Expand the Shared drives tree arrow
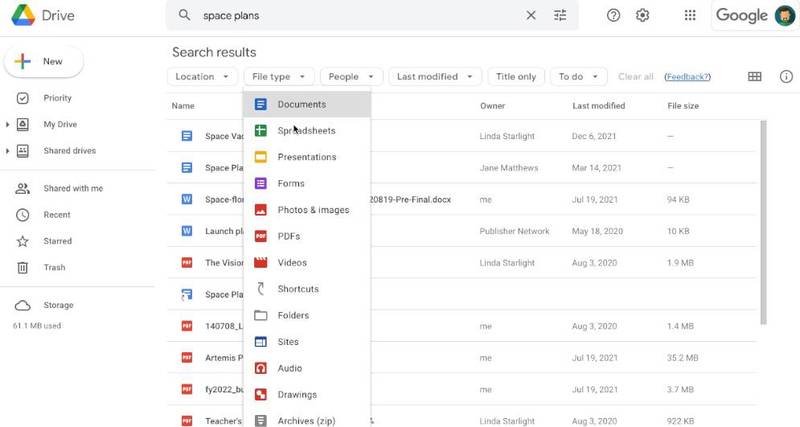Viewport: 800px width, 427px height. [7, 151]
